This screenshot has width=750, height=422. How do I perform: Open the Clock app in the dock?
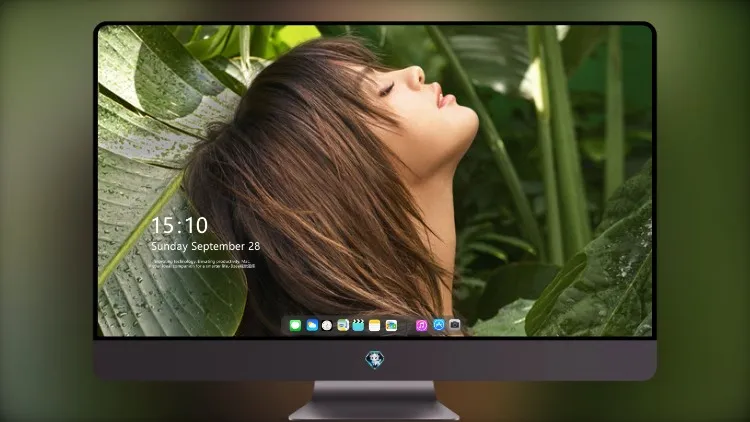pyautogui.click(x=327, y=326)
